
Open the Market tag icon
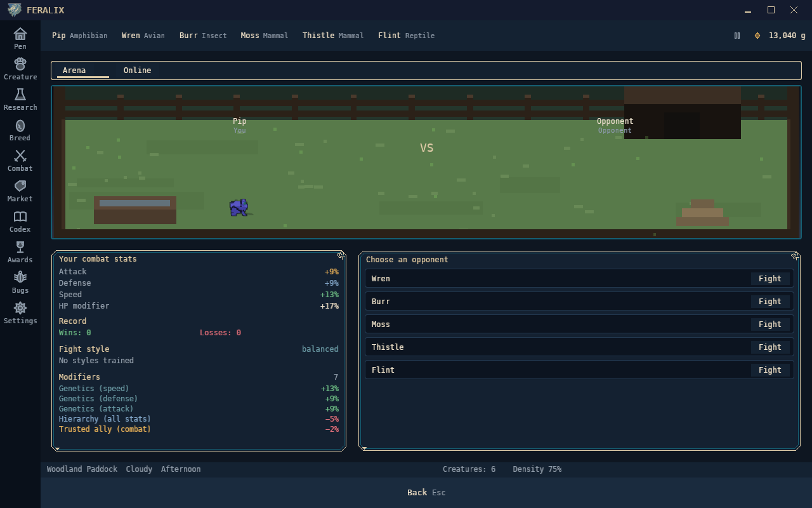point(20,190)
